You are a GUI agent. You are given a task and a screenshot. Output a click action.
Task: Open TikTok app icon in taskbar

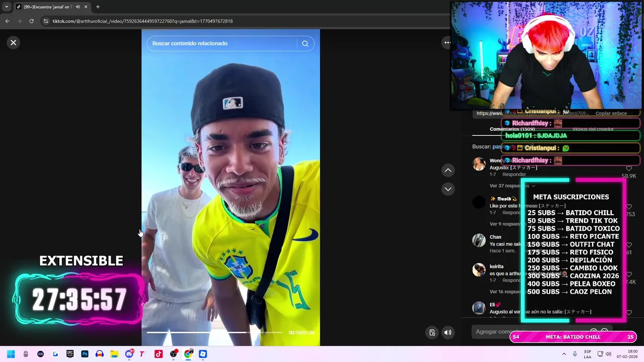click(x=158, y=354)
